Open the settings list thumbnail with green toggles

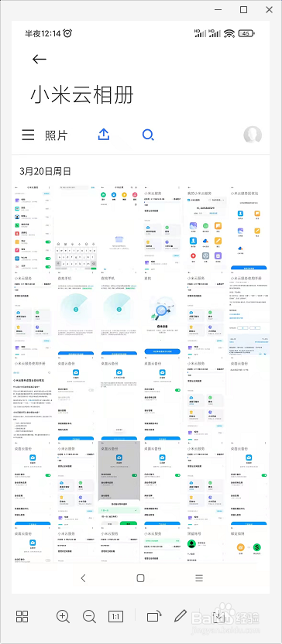tap(33, 228)
